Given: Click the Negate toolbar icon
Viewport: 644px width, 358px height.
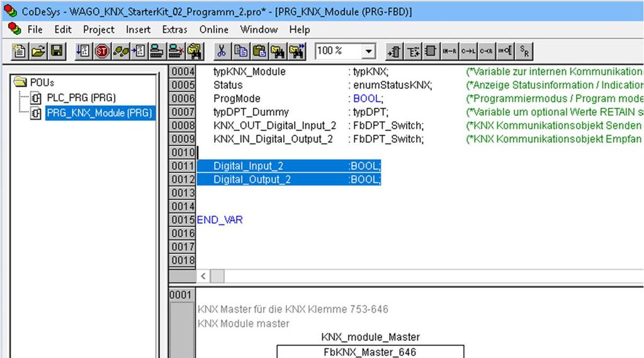Looking at the screenshot, I should (505, 51).
